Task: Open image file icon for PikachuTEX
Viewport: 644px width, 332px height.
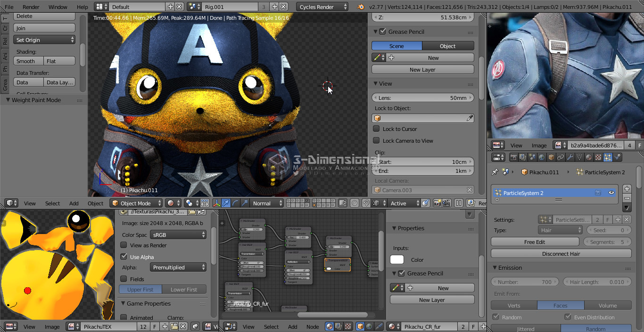Action: point(174,326)
